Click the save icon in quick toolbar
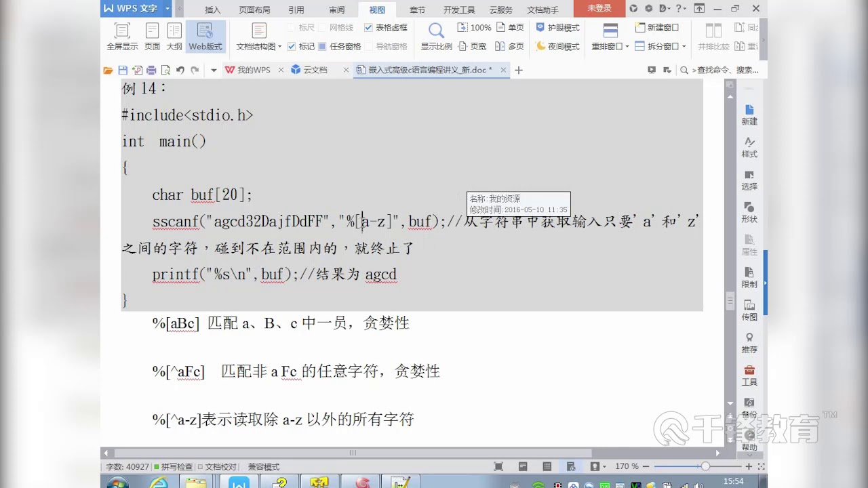 (x=123, y=70)
